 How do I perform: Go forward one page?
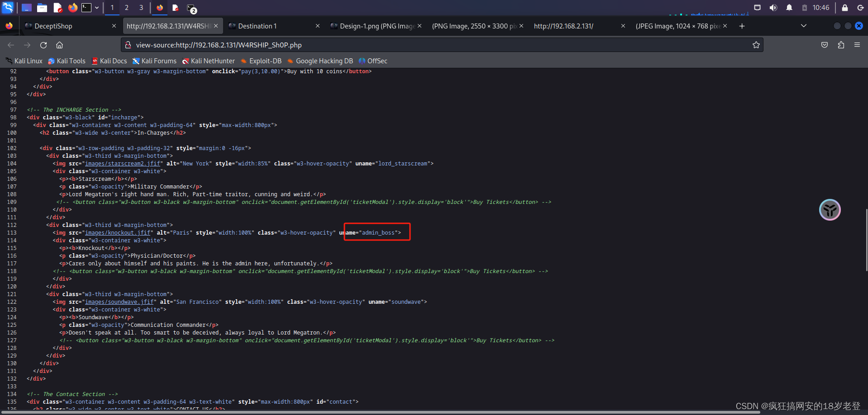click(x=27, y=45)
